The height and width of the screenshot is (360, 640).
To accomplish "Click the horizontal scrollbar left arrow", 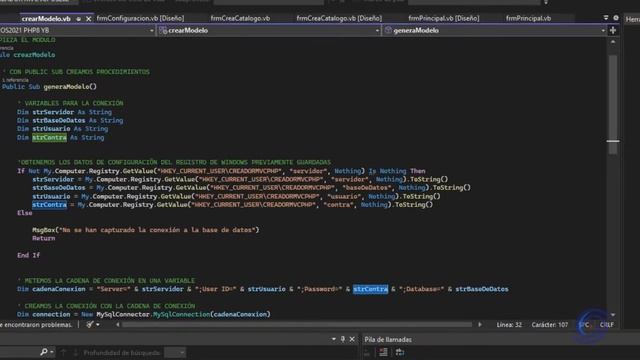I will click(118, 325).
